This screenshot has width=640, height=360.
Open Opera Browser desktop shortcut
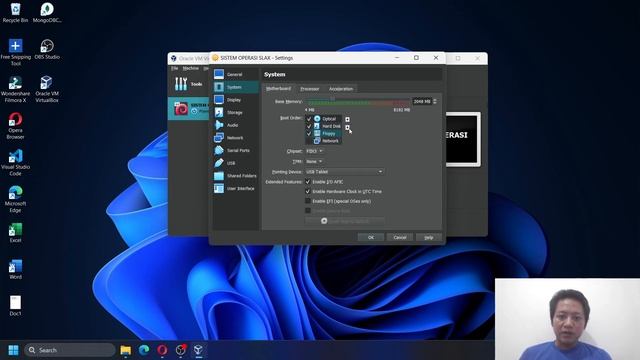[16, 125]
